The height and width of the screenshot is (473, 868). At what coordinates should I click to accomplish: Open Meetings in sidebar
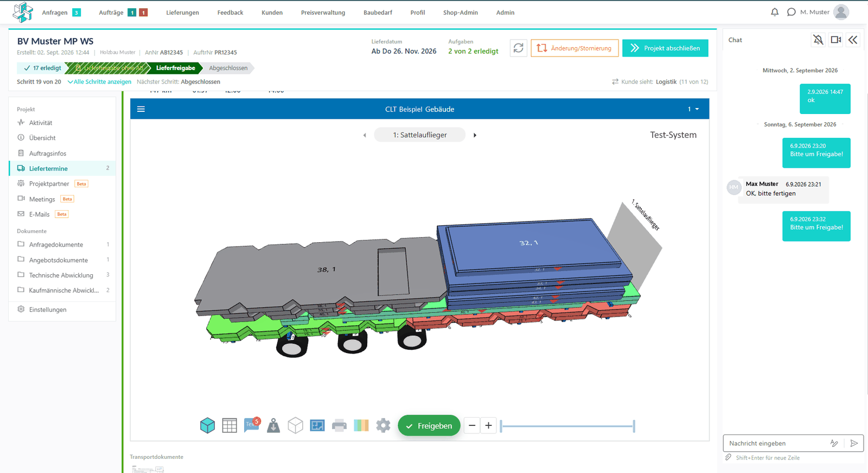pos(62,199)
